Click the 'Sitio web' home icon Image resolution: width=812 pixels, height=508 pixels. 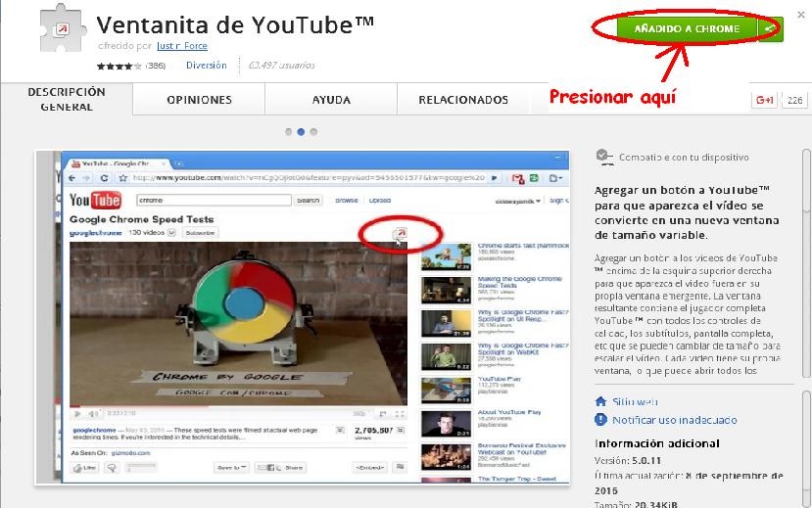601,401
